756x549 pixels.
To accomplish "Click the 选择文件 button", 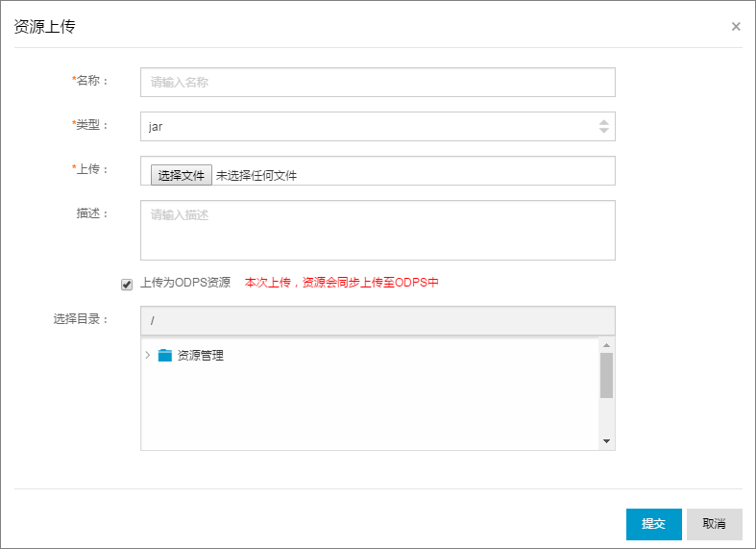I will (x=181, y=175).
